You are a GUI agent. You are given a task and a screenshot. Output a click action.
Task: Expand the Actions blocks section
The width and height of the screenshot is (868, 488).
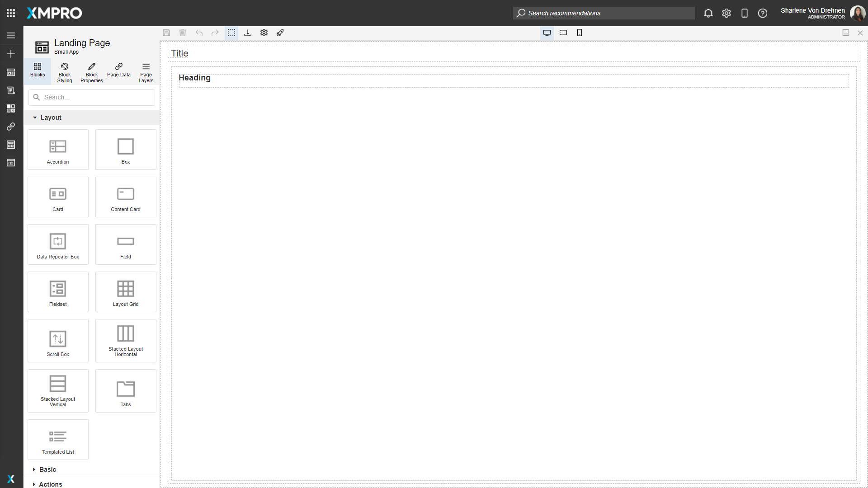50,484
